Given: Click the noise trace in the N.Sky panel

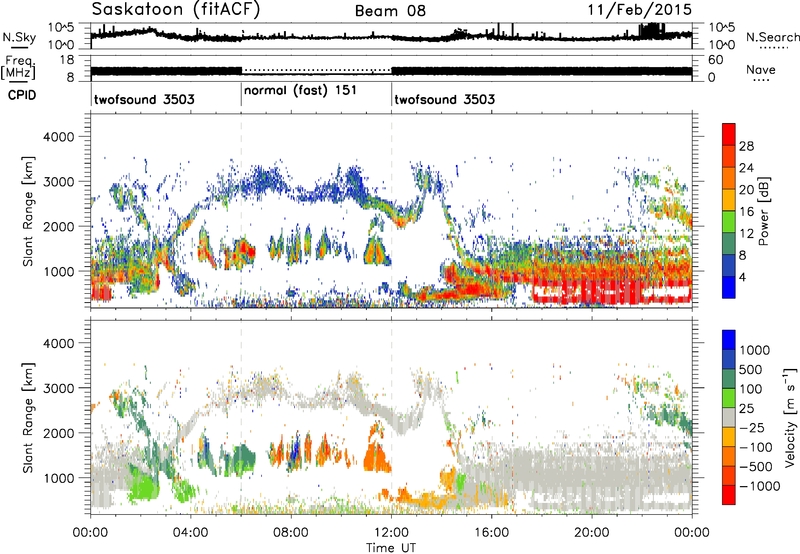Looking at the screenshot, I should click(391, 36).
